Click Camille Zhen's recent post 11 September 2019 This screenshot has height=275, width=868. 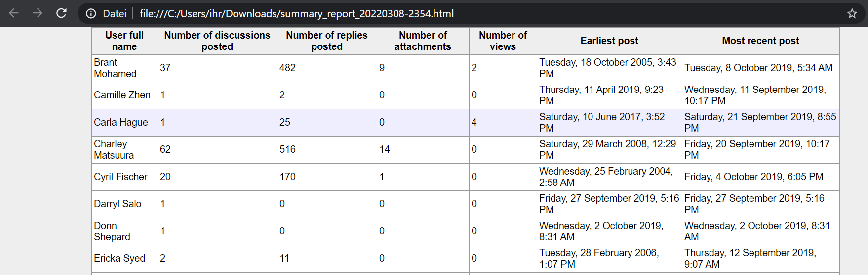755,95
